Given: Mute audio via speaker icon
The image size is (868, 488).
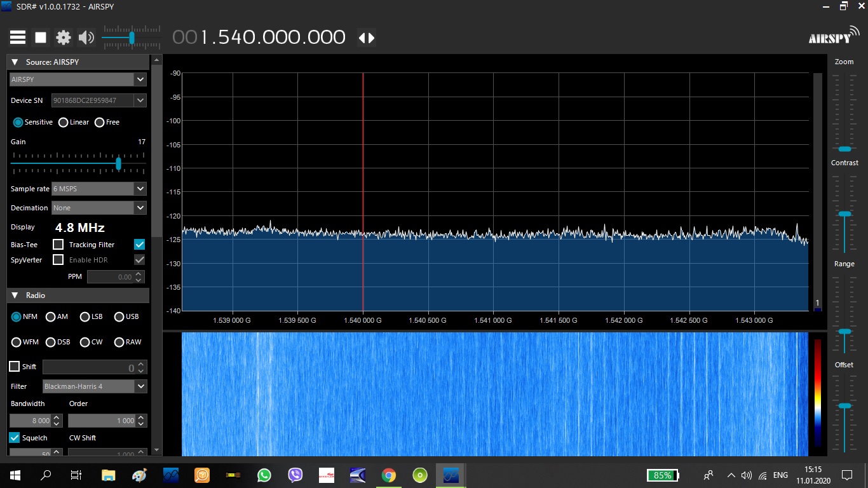Looking at the screenshot, I should (x=86, y=37).
